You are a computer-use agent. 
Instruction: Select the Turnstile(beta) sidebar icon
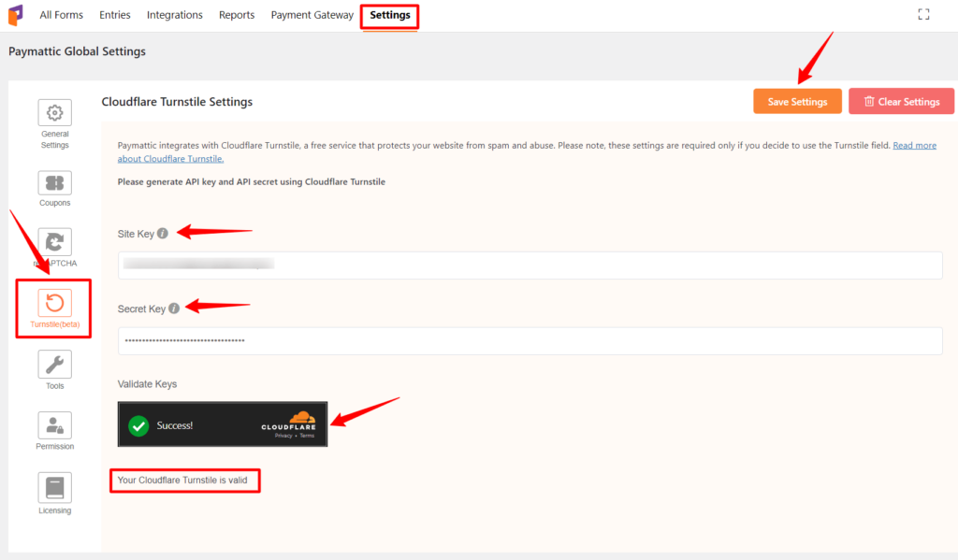(55, 303)
